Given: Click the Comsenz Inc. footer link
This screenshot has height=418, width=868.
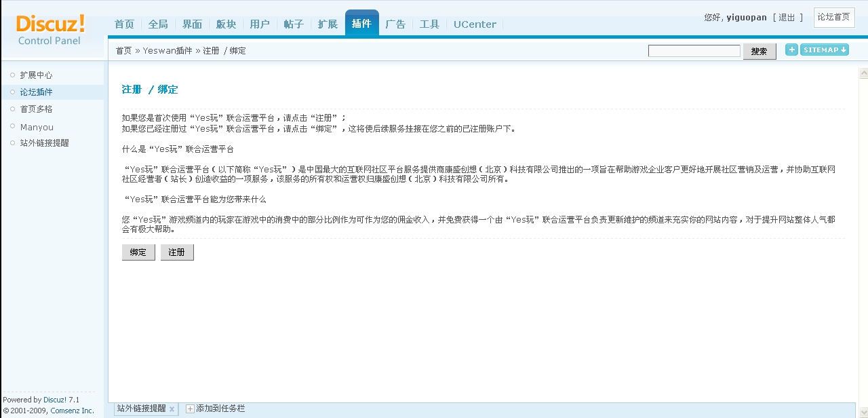Looking at the screenshot, I should click(x=72, y=411).
